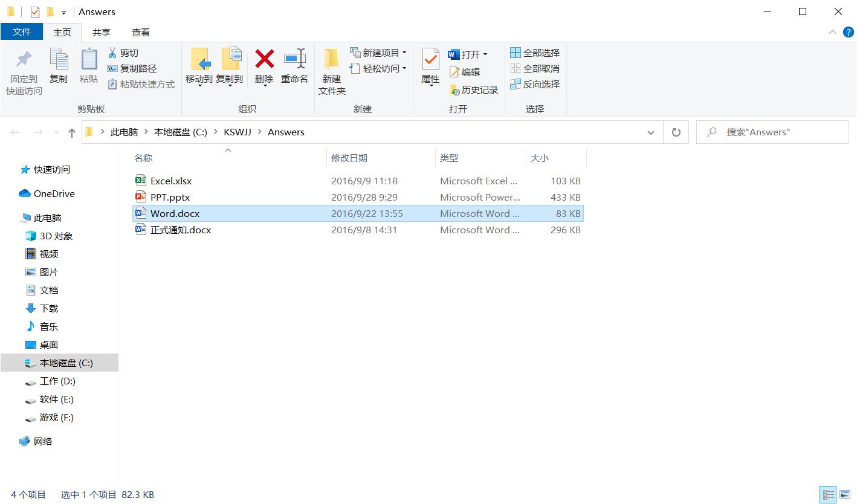Click the Invert Selection (反向选择) icon
Screen dimensions: 857x504
coord(534,84)
